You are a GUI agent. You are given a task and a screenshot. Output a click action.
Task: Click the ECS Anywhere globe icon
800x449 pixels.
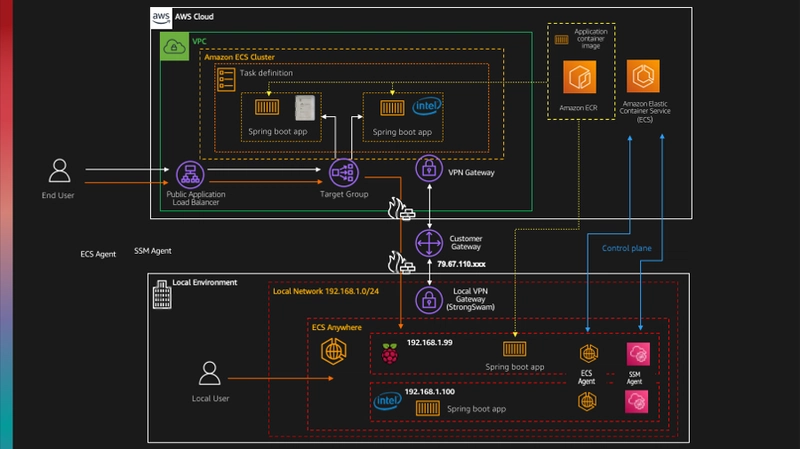click(334, 352)
